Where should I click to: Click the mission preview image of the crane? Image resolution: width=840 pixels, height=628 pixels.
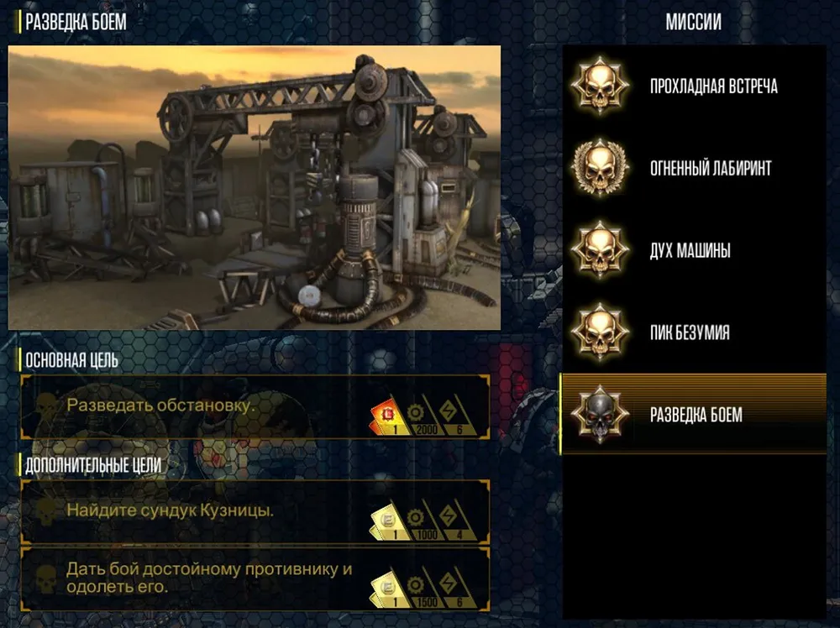point(255,187)
